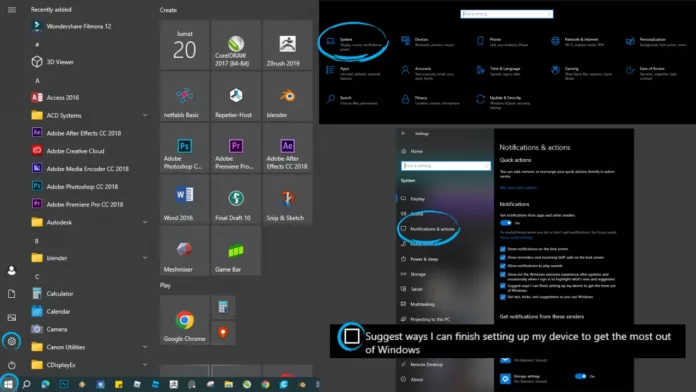Open Adobe Photoshop CC tile
The width and height of the screenshot is (696, 392).
point(184,147)
